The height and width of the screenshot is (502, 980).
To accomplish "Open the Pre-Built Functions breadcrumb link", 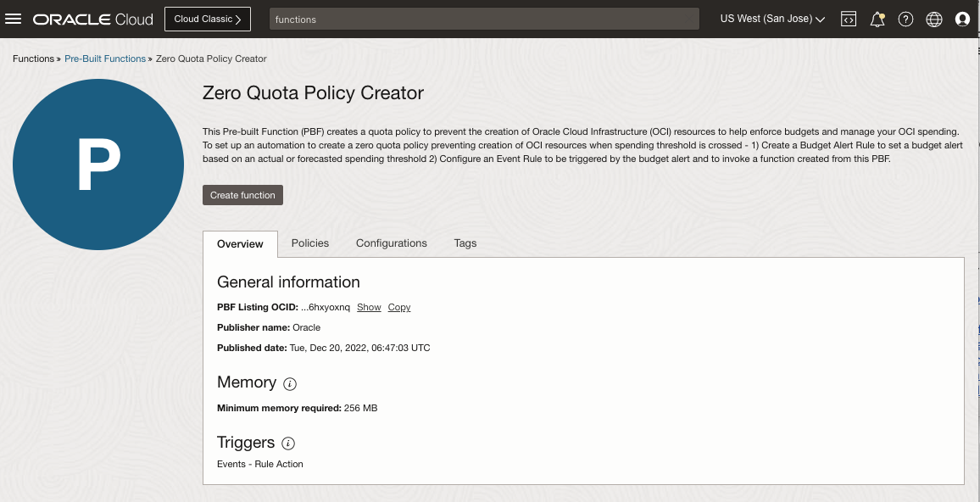I will click(x=104, y=59).
